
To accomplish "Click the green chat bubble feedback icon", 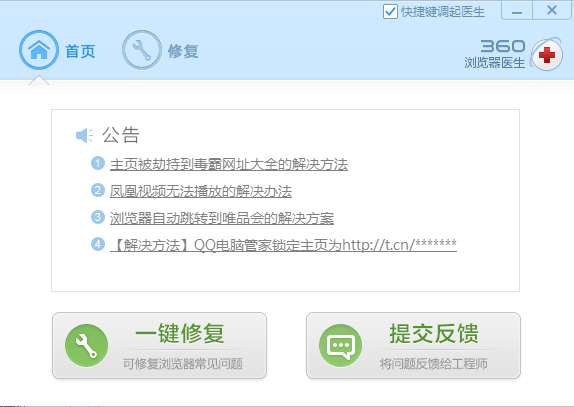I will 340,346.
